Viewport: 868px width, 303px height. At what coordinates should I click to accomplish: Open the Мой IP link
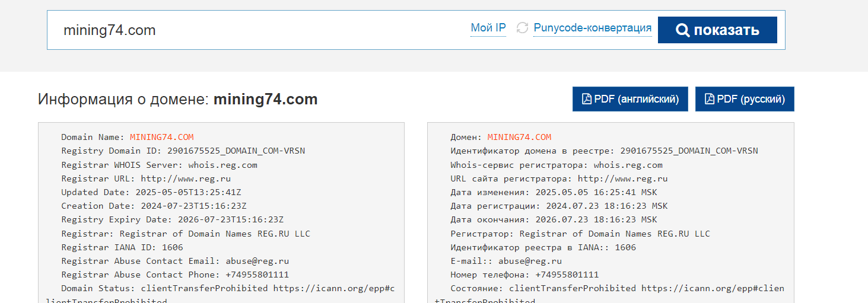coord(488,28)
